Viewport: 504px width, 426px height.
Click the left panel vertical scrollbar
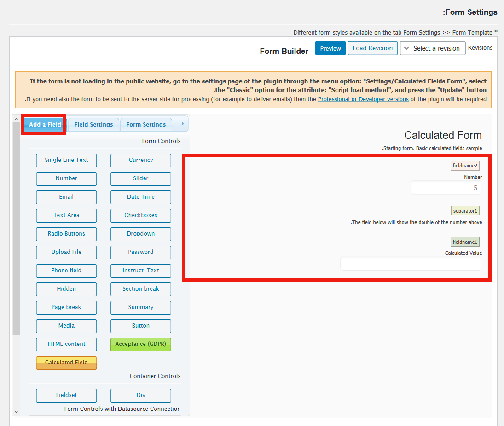17,229
